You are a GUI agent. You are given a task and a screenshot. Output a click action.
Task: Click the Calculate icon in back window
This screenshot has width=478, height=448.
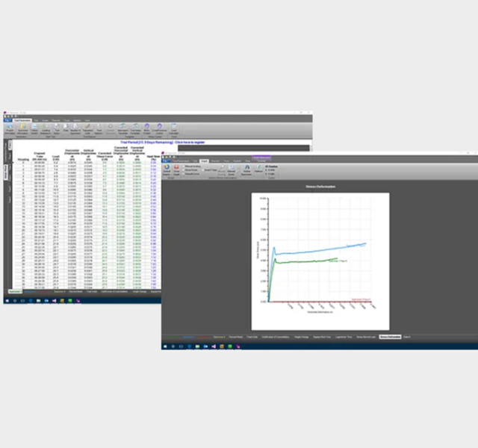174,128
